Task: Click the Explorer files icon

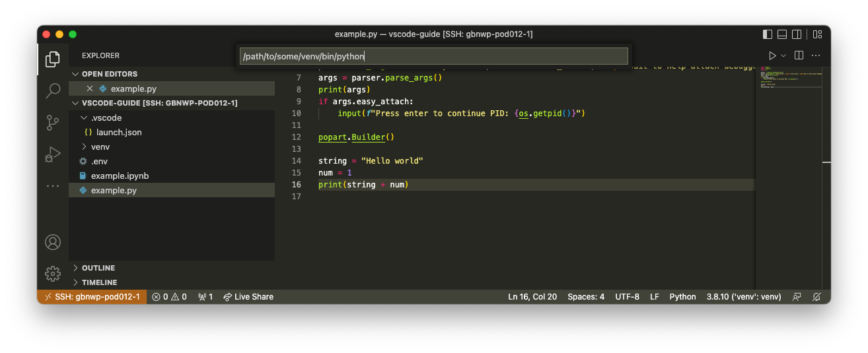Action: [x=53, y=59]
